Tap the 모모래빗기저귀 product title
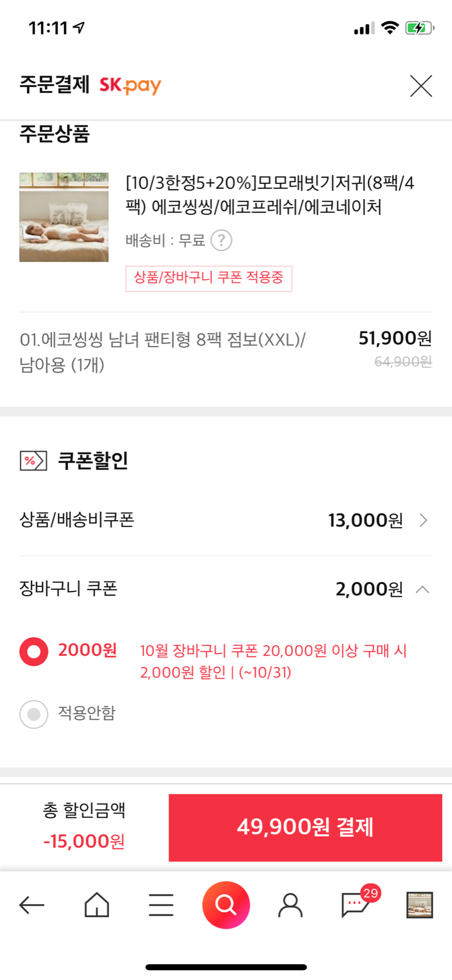 coord(270,195)
